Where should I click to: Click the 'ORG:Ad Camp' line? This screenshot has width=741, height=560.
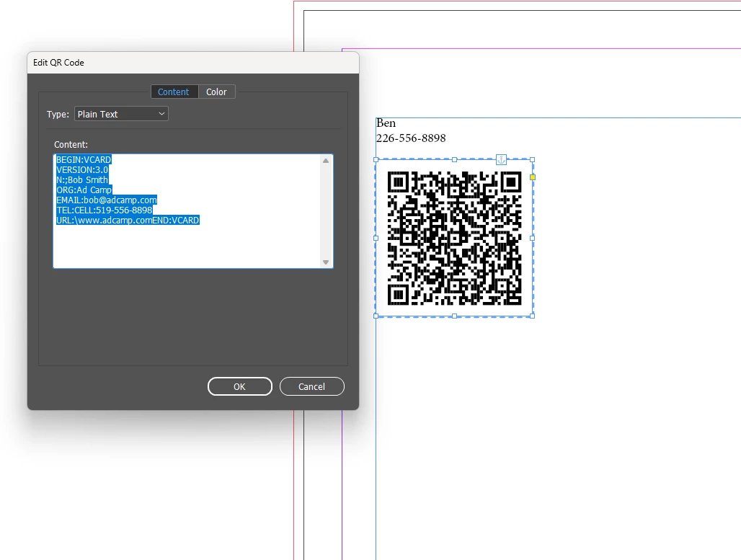(84, 190)
